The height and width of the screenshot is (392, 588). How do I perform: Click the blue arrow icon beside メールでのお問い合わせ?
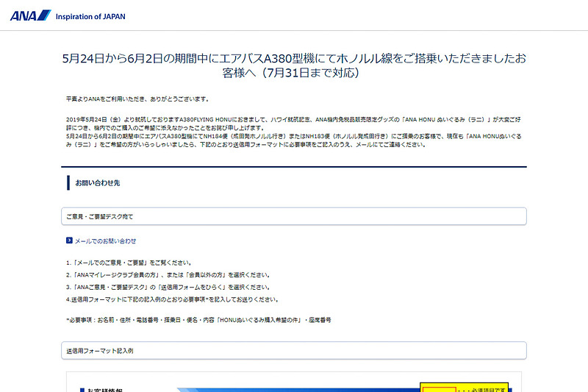[69, 240]
